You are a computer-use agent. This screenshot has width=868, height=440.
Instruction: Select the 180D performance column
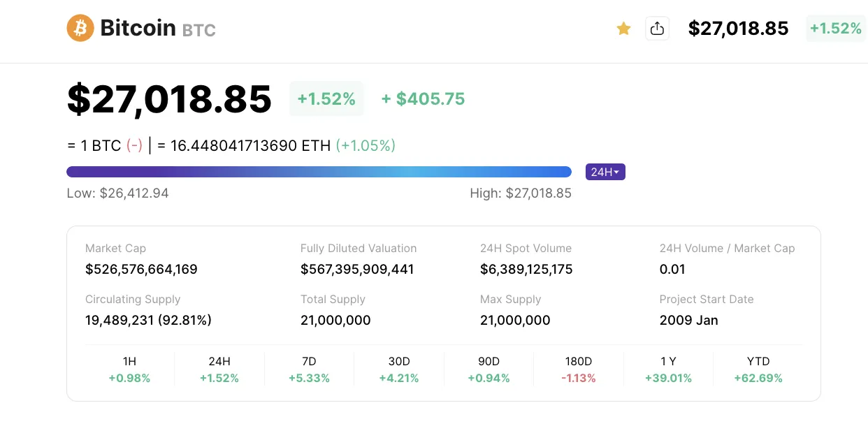(579, 369)
